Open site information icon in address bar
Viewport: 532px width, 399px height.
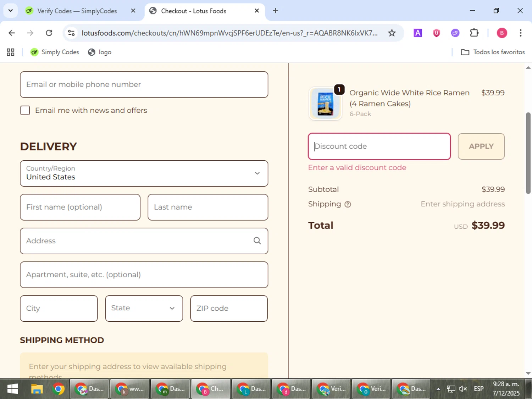coord(71,33)
